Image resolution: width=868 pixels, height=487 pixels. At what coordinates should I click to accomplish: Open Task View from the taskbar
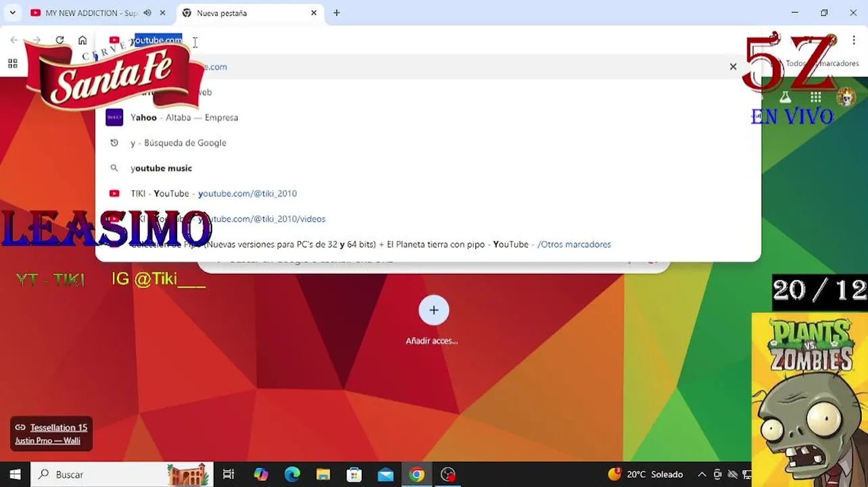coord(228,474)
